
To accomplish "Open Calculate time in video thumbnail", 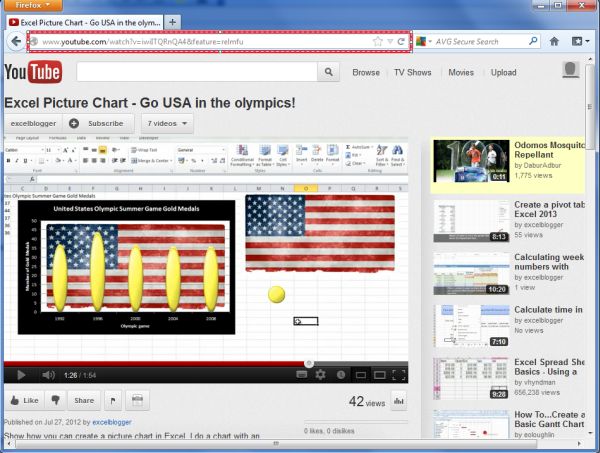I will click(x=471, y=326).
